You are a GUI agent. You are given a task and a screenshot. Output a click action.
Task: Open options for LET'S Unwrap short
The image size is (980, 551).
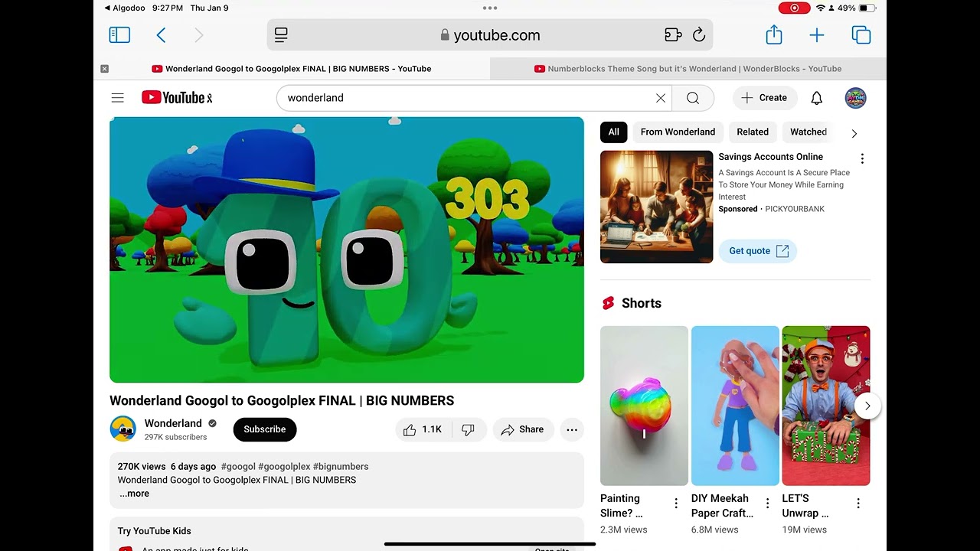(x=858, y=503)
